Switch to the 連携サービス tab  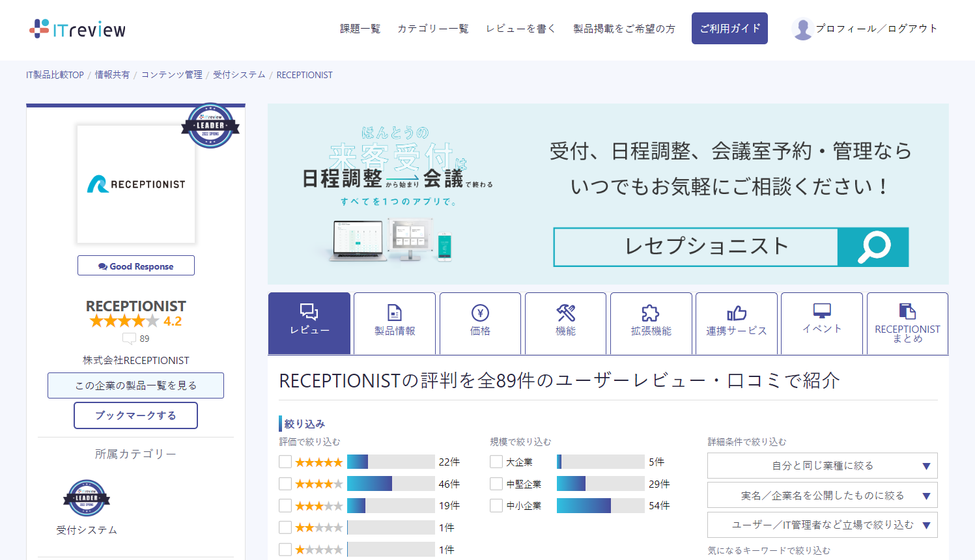point(737,323)
